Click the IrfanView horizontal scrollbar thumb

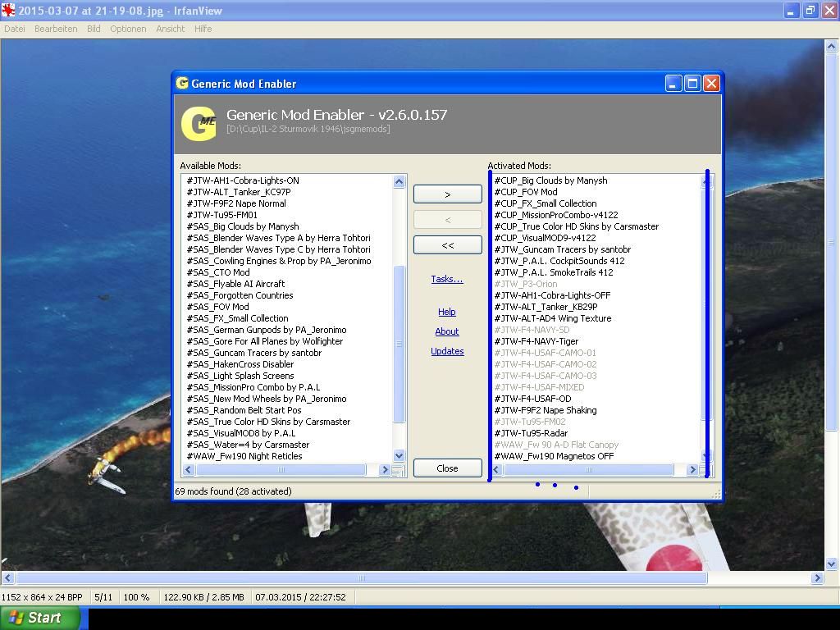[x=362, y=578]
